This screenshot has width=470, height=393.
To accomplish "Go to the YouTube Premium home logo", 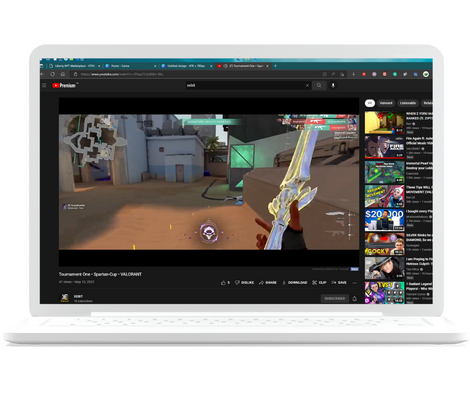I will [64, 86].
